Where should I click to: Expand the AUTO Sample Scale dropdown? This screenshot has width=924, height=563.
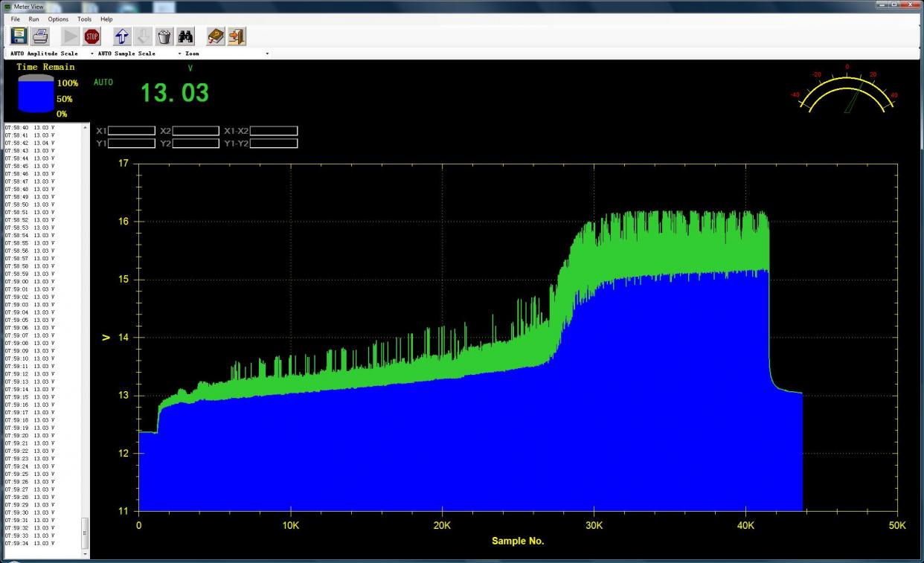(180, 54)
